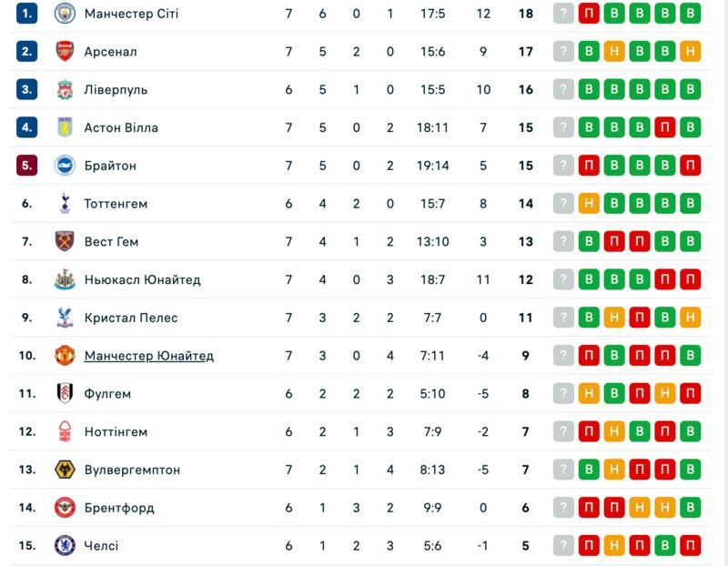Open the Манчестер Юнайтед team link
The image size is (728, 566).
[x=148, y=356]
